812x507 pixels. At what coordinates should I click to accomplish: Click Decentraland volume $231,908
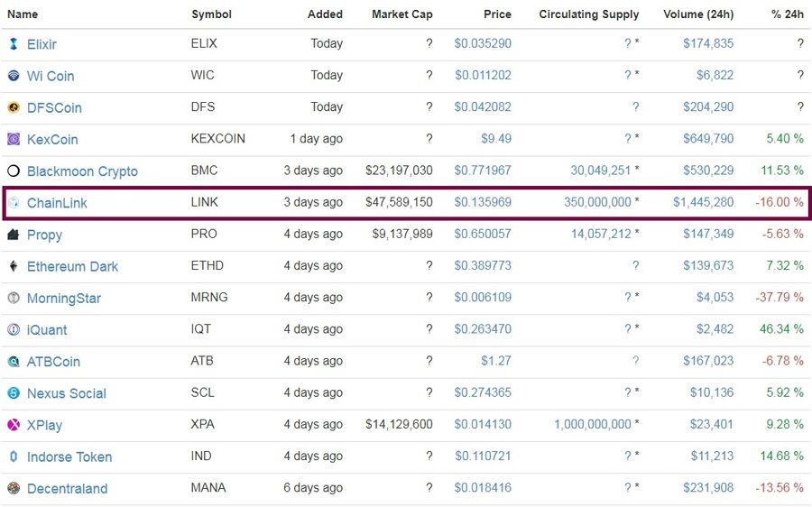point(708,487)
